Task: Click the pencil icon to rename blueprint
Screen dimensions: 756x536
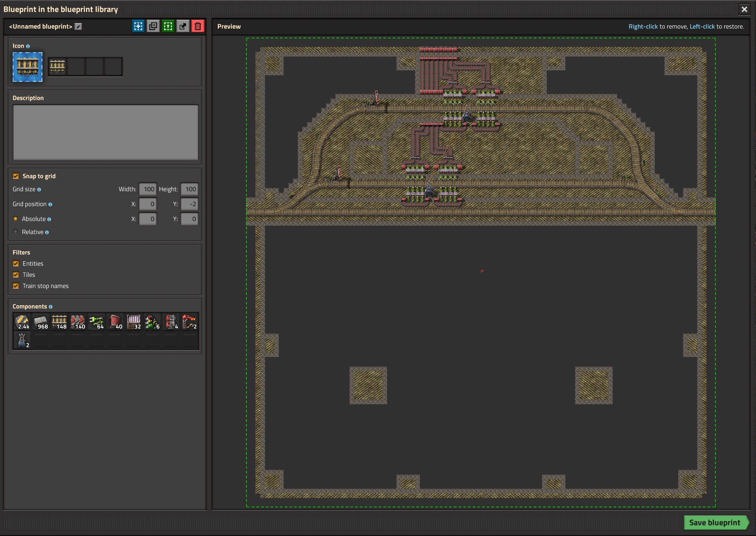Action: pyautogui.click(x=78, y=26)
